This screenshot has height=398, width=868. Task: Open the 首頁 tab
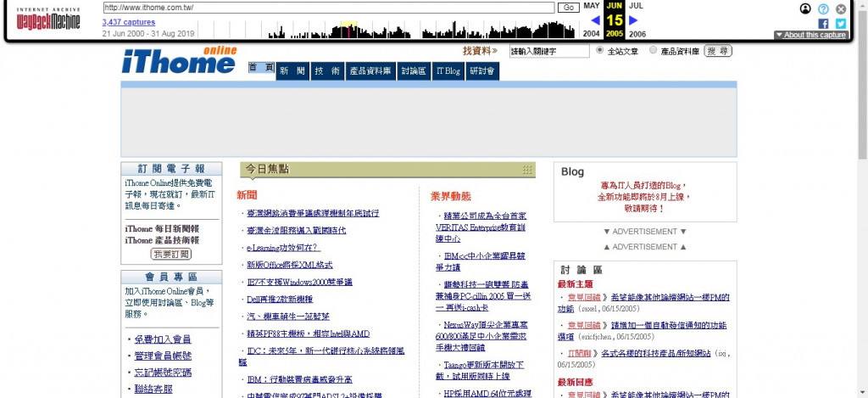261,67
